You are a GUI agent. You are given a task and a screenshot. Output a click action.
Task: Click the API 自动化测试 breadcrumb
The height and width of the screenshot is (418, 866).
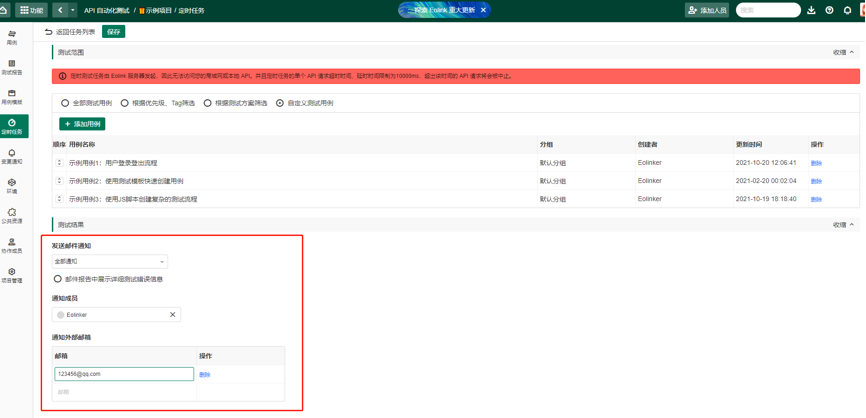coord(107,10)
